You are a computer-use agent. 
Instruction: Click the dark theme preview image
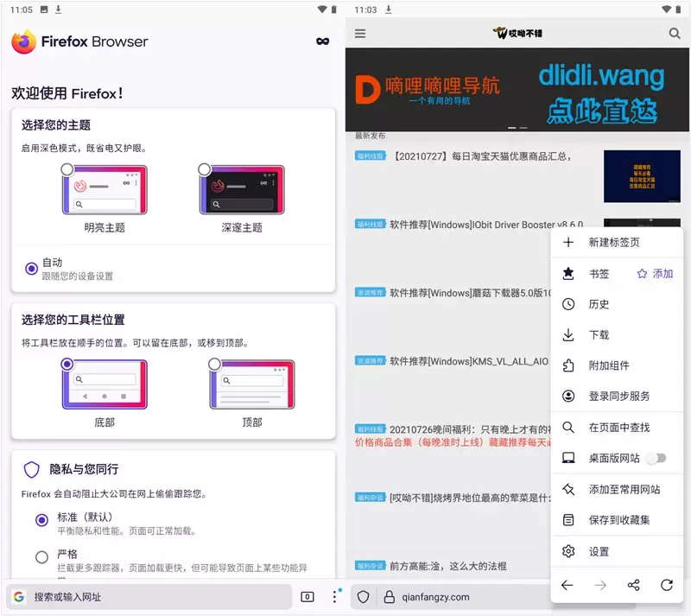point(242,190)
